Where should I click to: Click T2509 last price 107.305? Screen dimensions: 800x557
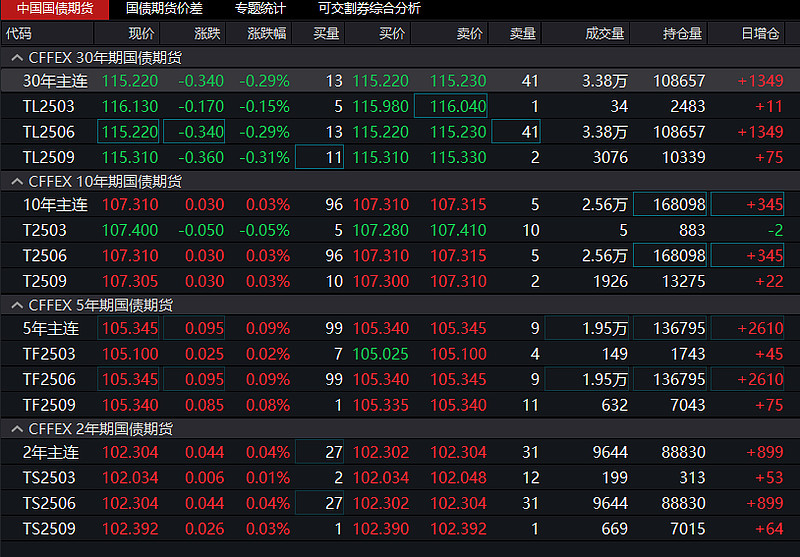(130, 281)
